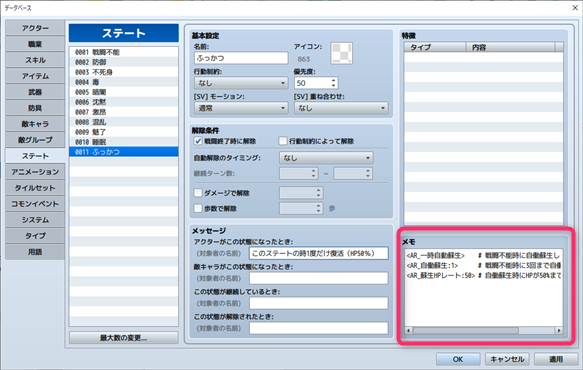Screen dimensions: 583x370
Task: Open the アイテム tab
Action: [x=35, y=76]
